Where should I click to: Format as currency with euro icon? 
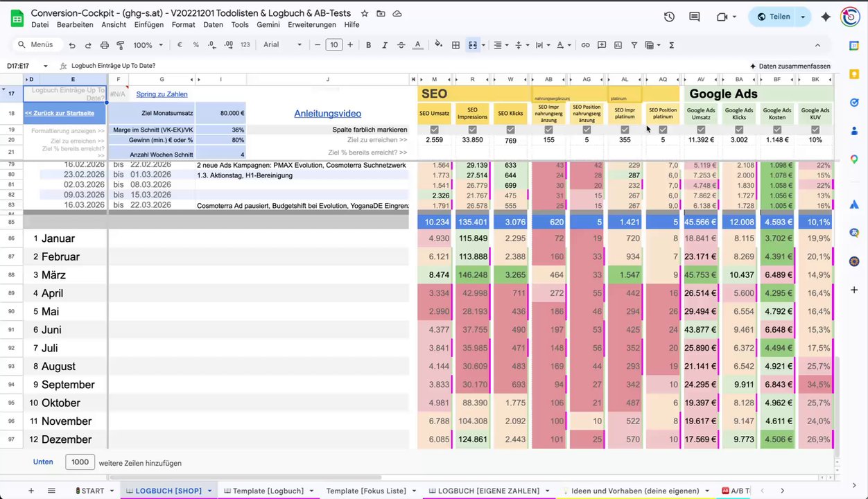180,45
